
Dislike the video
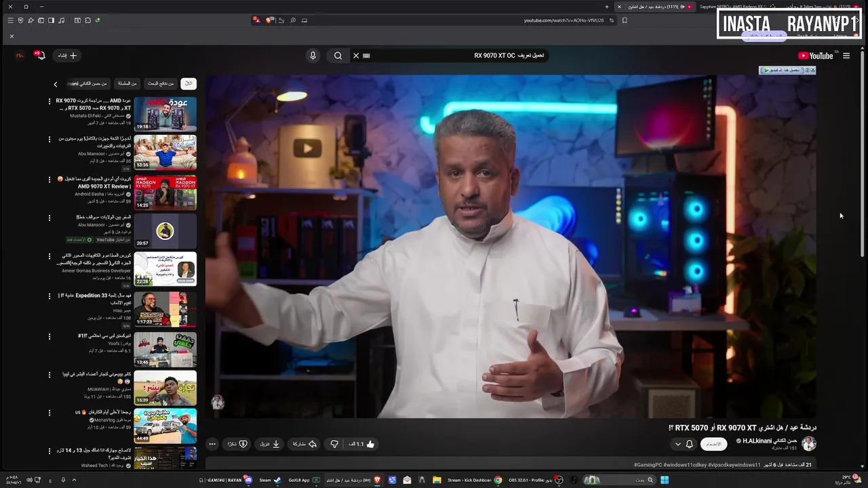pos(334,444)
